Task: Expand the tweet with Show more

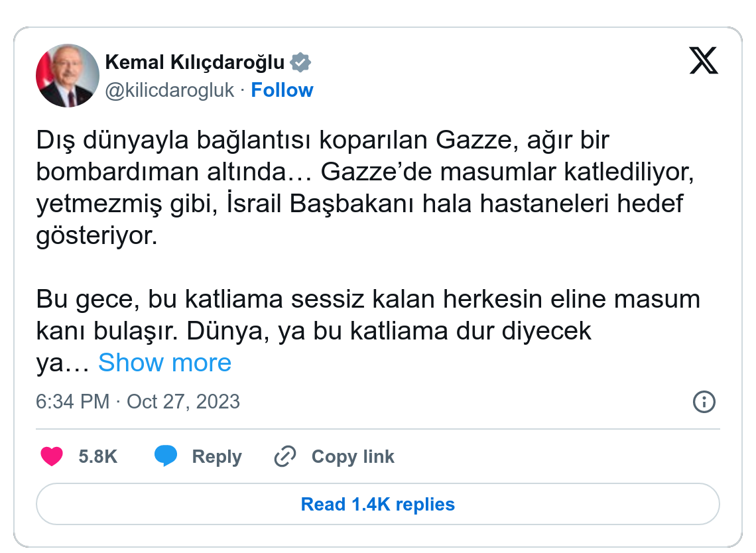Action: tap(164, 363)
